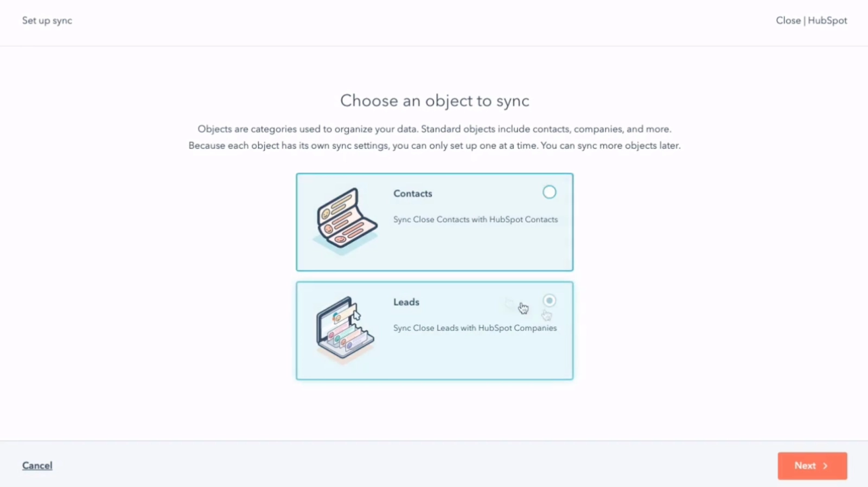Click the Leads card illustration
The width and height of the screenshot is (868, 487).
point(345,330)
